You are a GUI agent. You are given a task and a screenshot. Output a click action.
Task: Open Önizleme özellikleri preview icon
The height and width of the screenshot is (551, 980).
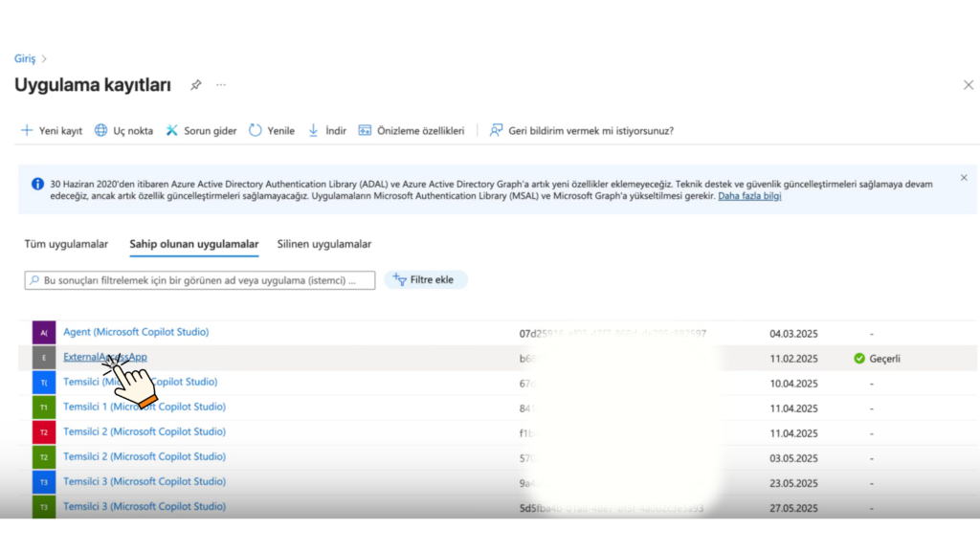coord(365,130)
